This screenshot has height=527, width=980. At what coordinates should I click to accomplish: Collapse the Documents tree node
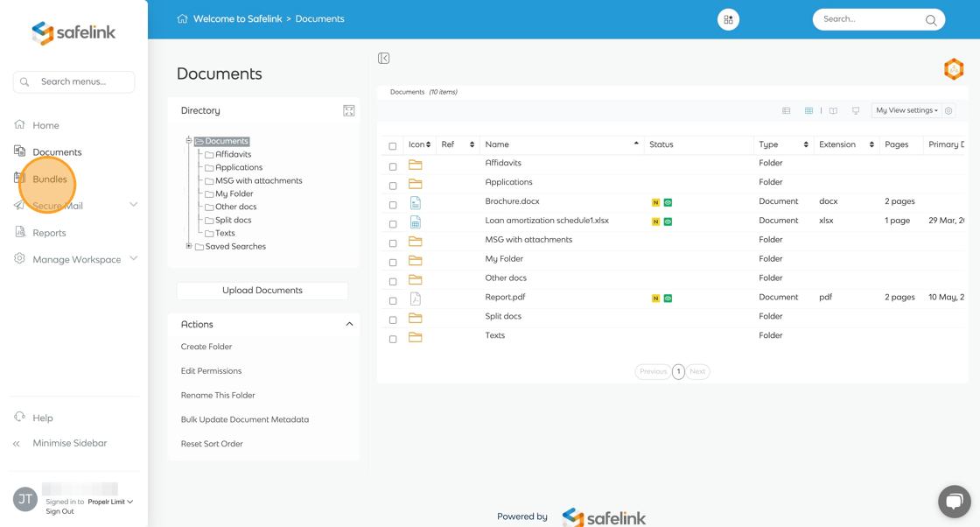(x=189, y=140)
